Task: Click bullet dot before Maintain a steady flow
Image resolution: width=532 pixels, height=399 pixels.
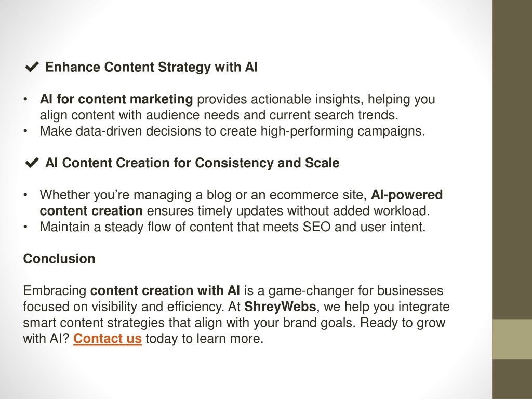Action: [25, 227]
